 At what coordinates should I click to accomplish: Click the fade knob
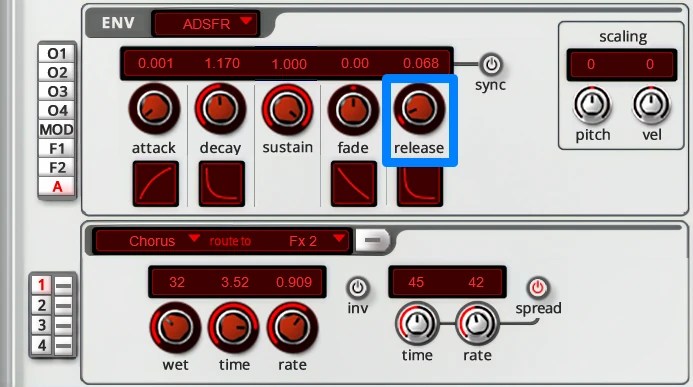353,109
